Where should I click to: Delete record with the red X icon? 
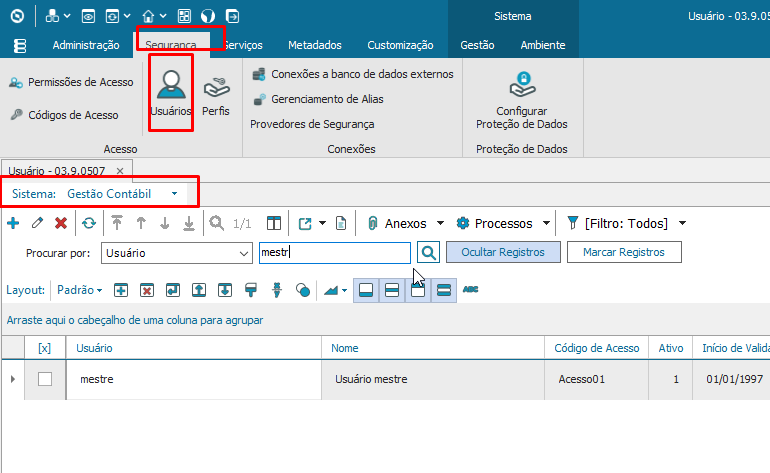[x=61, y=223]
